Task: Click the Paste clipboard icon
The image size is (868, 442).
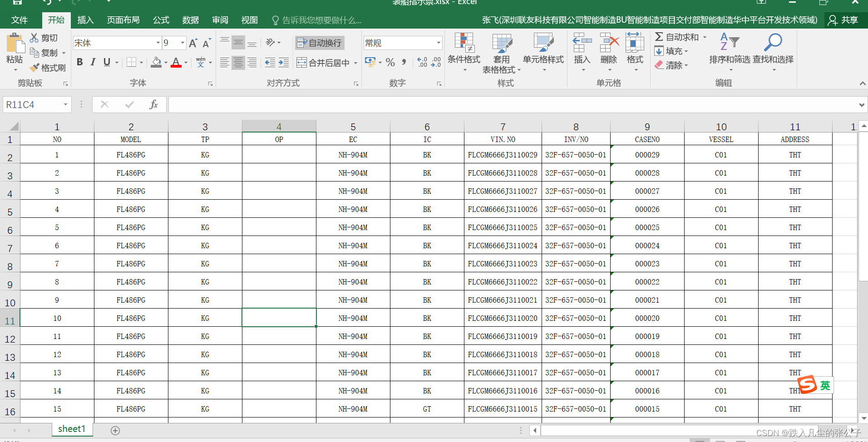Action: click(15, 44)
